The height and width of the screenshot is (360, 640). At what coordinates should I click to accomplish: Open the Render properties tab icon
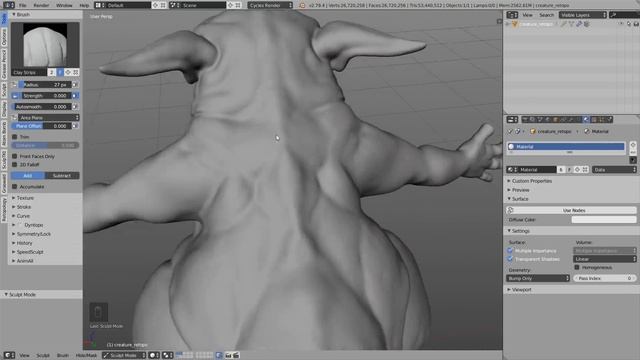click(x=525, y=120)
